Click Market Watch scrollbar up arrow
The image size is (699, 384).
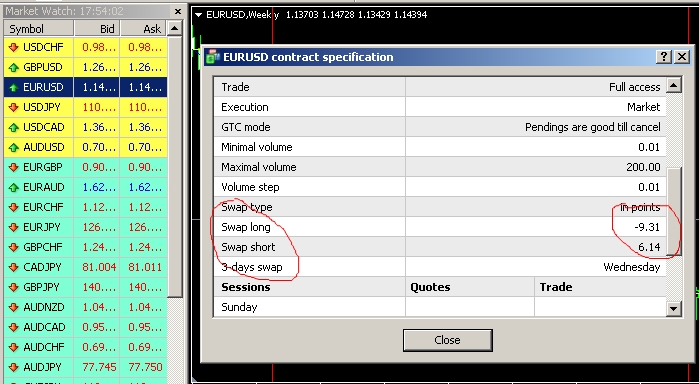pyautogui.click(x=175, y=29)
